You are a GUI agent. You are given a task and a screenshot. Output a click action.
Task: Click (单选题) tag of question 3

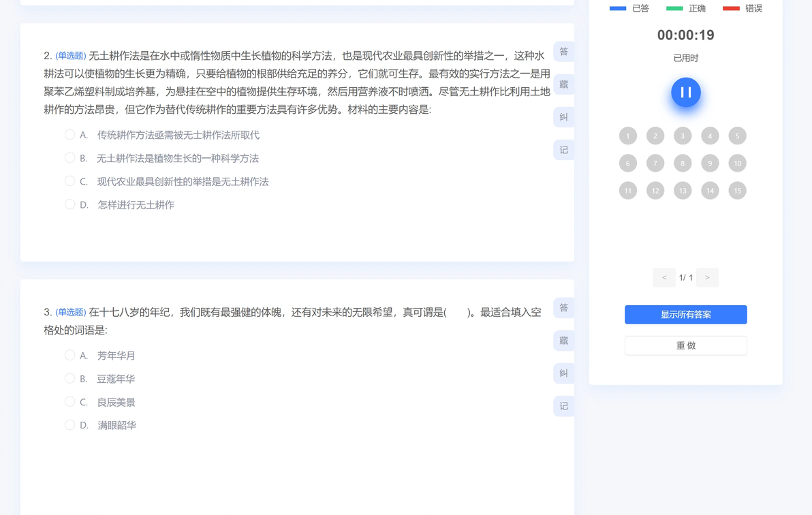click(71, 312)
